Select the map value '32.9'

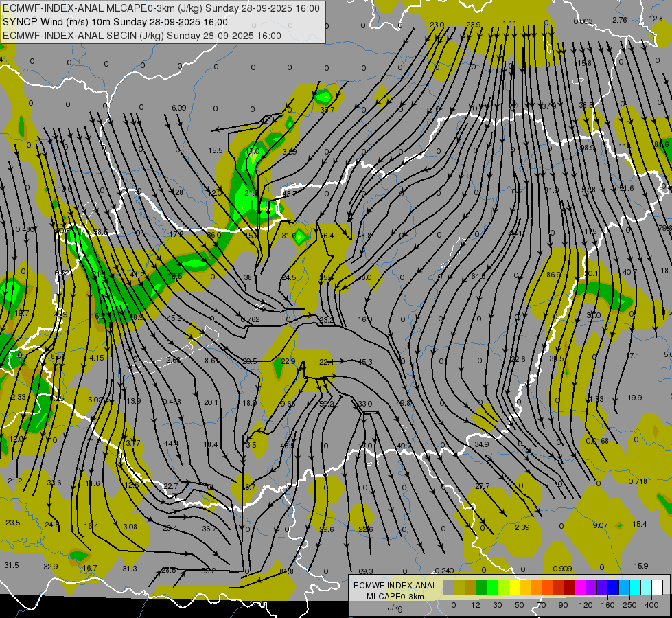pos(51,567)
